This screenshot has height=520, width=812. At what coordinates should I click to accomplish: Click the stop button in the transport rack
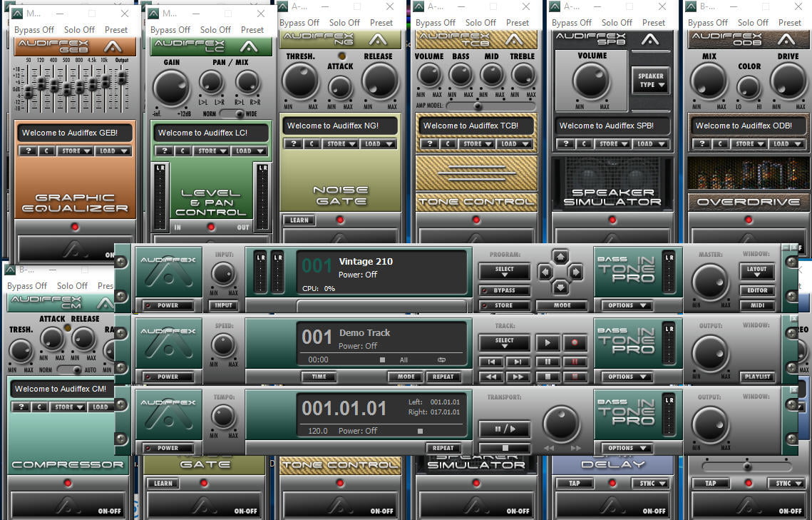coord(505,447)
